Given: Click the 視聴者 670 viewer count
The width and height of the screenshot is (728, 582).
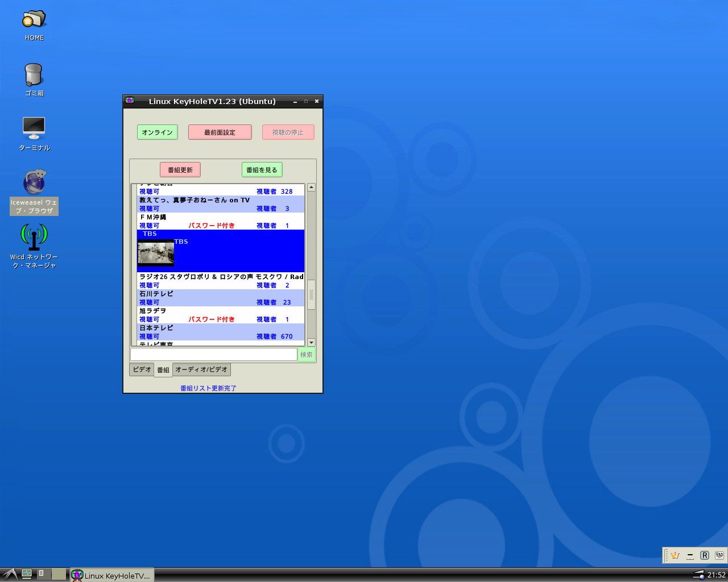Looking at the screenshot, I should coord(274,336).
